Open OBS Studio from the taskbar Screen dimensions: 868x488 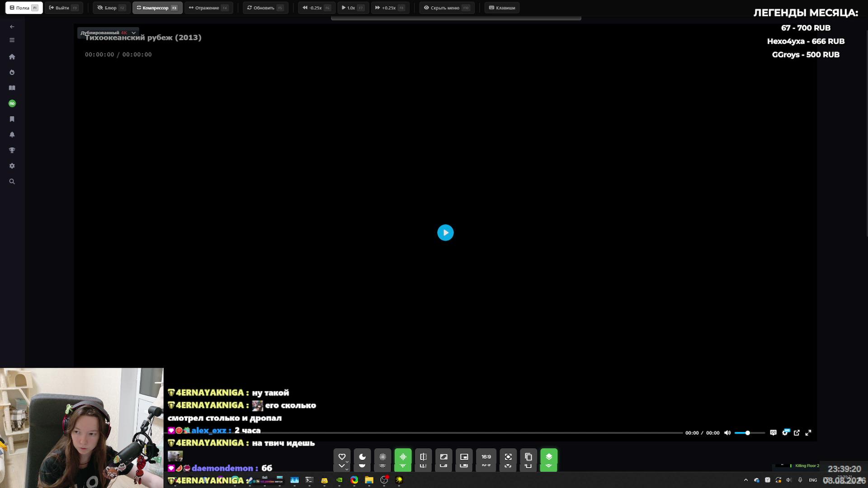pos(384,480)
